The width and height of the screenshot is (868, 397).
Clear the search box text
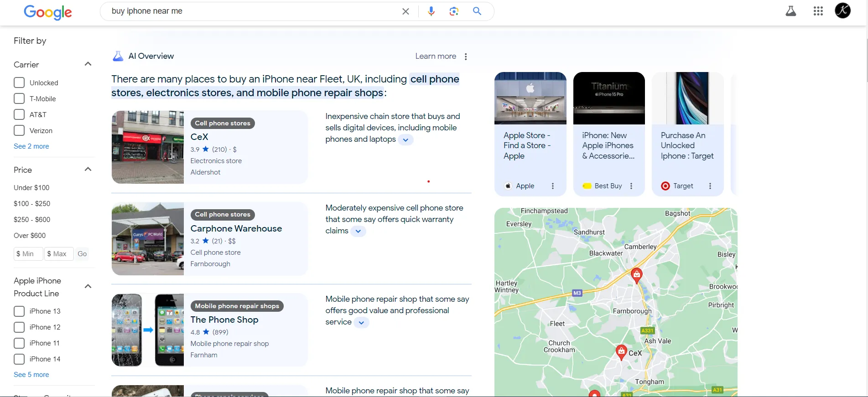tap(405, 11)
